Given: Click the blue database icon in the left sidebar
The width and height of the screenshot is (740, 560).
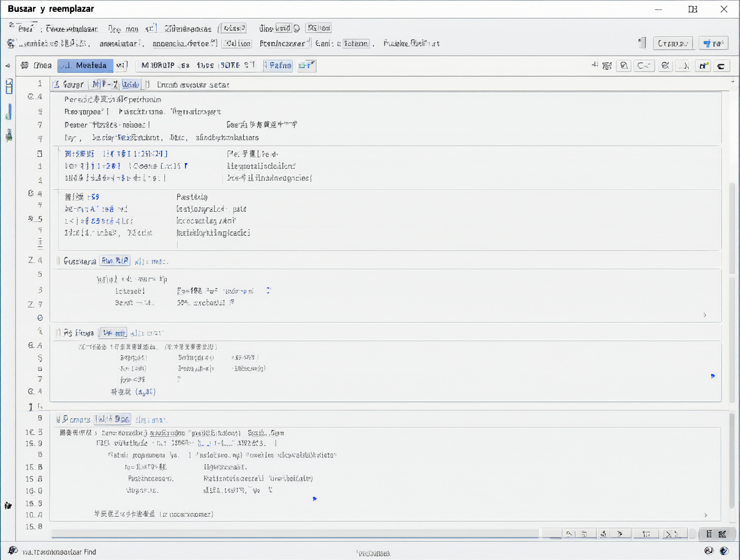Looking at the screenshot, I should coord(9,87).
